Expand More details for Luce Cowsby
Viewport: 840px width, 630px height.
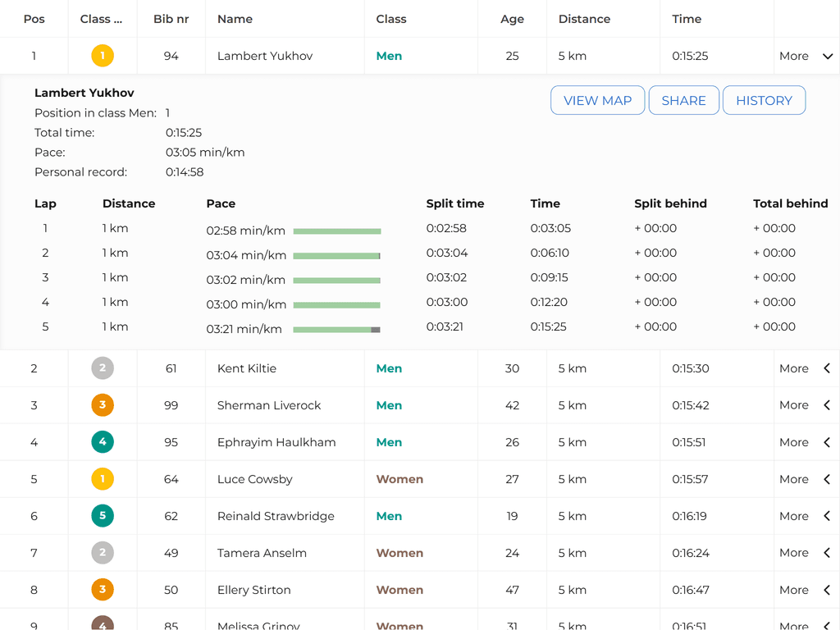coord(806,479)
